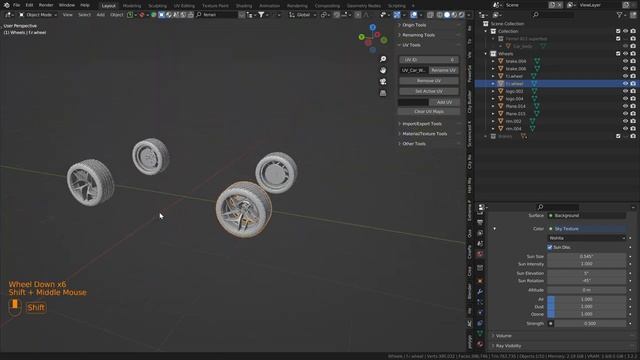This screenshot has height=360, width=640.
Task: Click the pan view hand icon
Action: tap(383, 70)
